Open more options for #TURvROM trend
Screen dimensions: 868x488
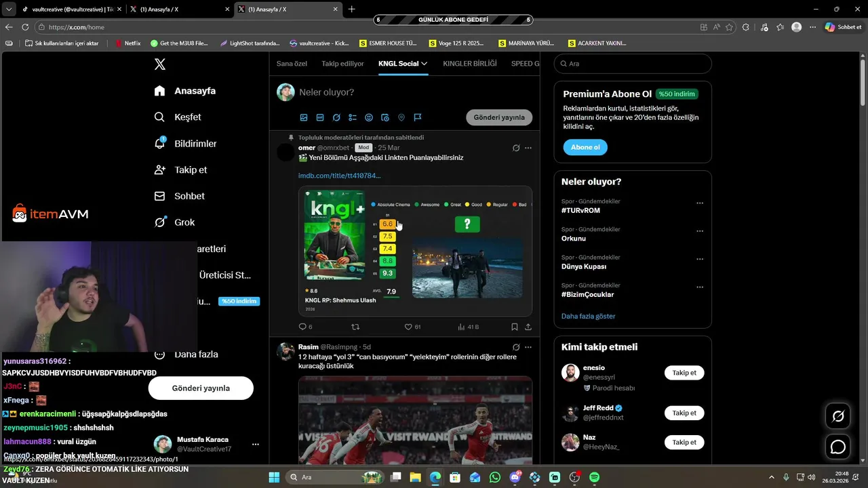pos(700,203)
